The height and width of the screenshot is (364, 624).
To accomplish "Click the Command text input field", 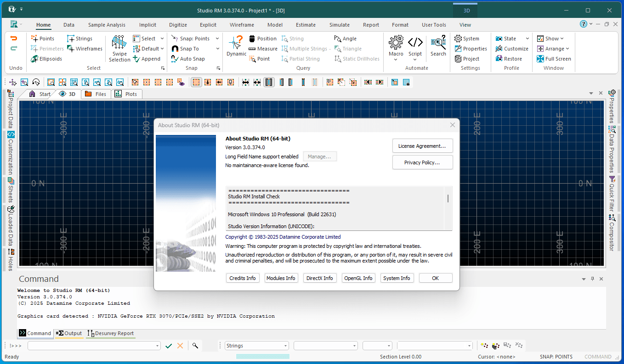I will tap(94, 346).
